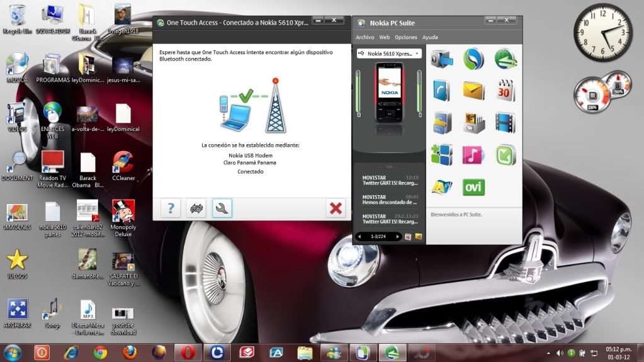Click the Nokia phone image in PC Suite

pos(389,93)
